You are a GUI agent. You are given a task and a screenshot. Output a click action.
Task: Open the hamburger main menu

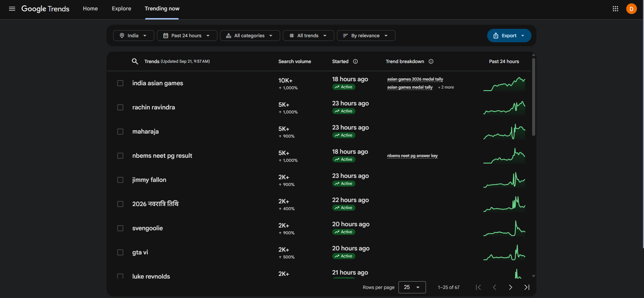click(12, 9)
